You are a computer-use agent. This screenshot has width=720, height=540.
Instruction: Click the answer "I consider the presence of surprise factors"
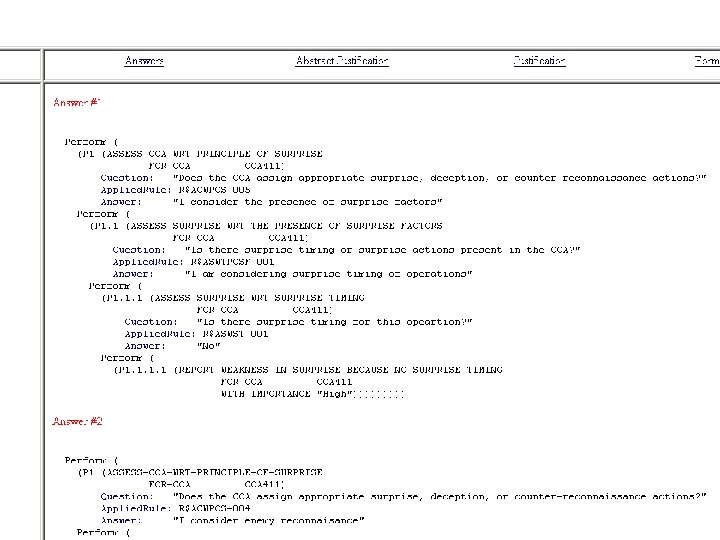click(x=271, y=202)
